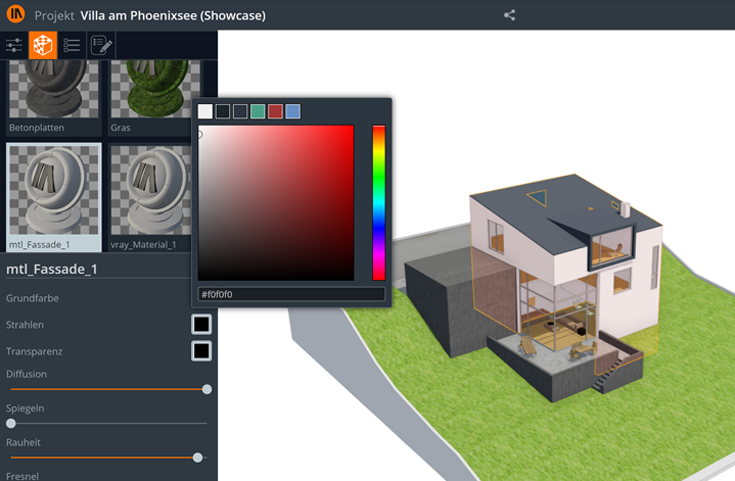Open the Strahlen color swatch
The width and height of the screenshot is (735, 481).
click(x=201, y=324)
